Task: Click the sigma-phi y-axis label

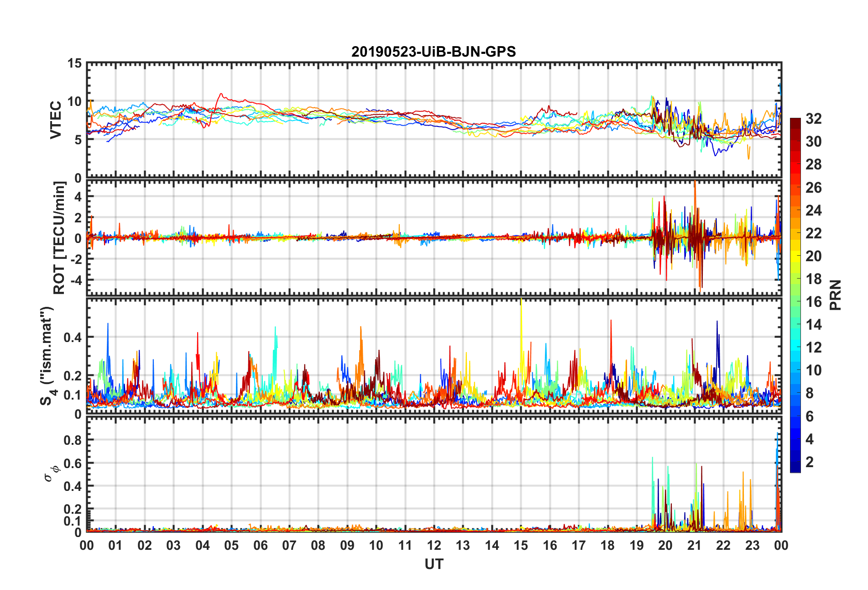Action: point(51,474)
